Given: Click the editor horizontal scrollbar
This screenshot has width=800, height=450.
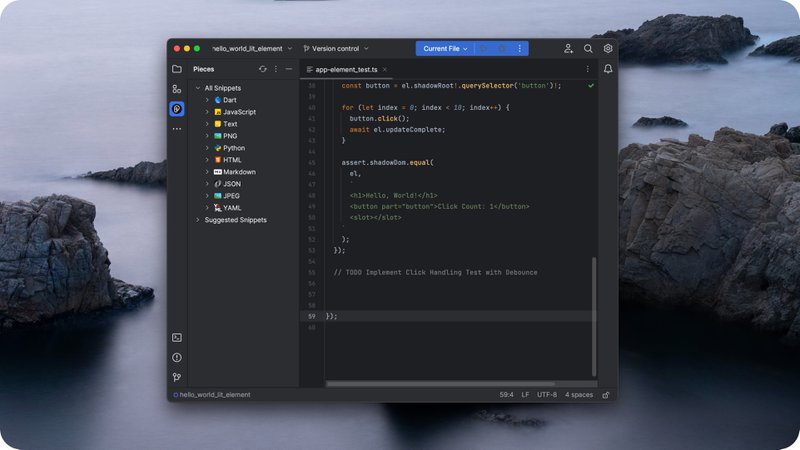Looking at the screenshot, I should coord(440,384).
